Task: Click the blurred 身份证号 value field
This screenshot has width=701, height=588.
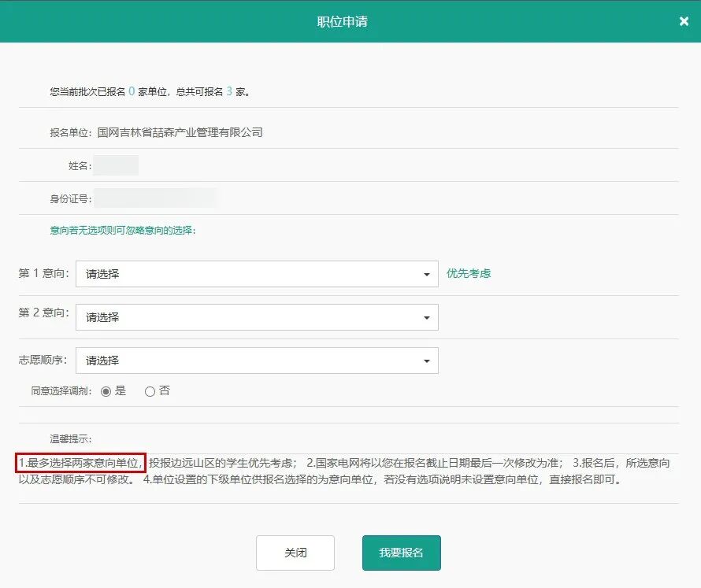Action: click(x=155, y=198)
